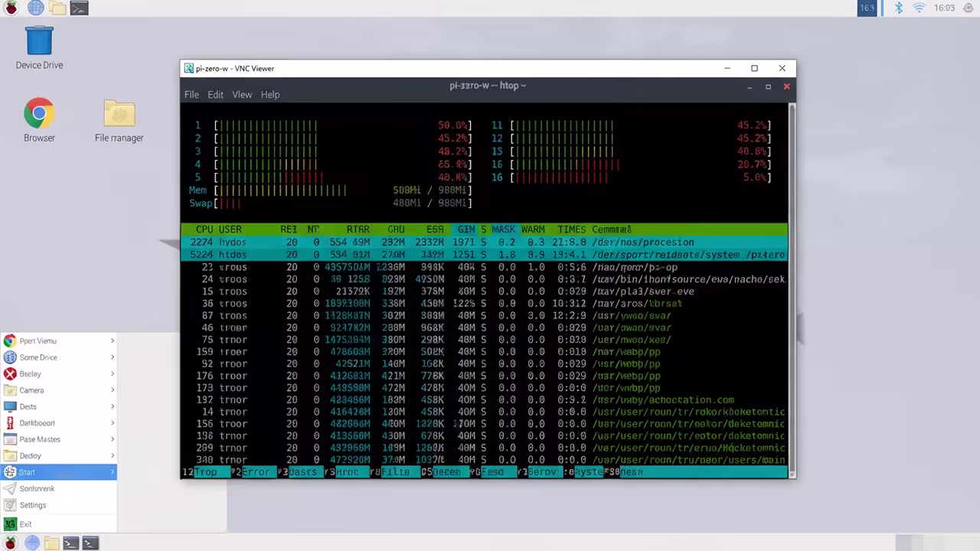Click the Mem usage meter bar

(330, 190)
